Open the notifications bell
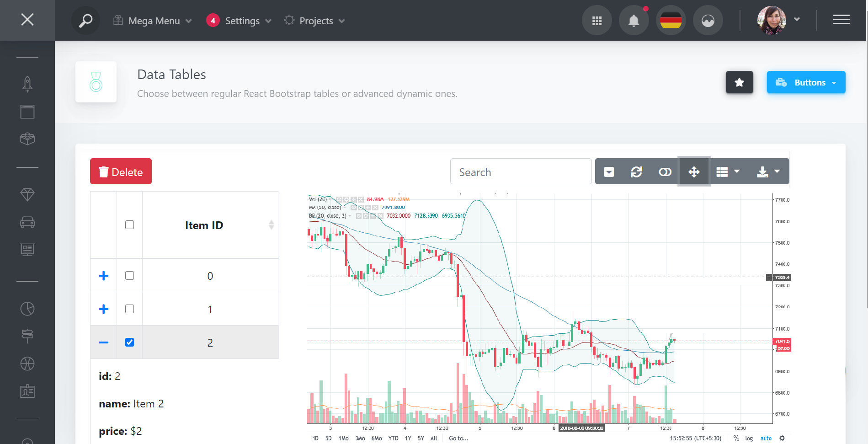This screenshot has height=444, width=868. pyautogui.click(x=634, y=21)
